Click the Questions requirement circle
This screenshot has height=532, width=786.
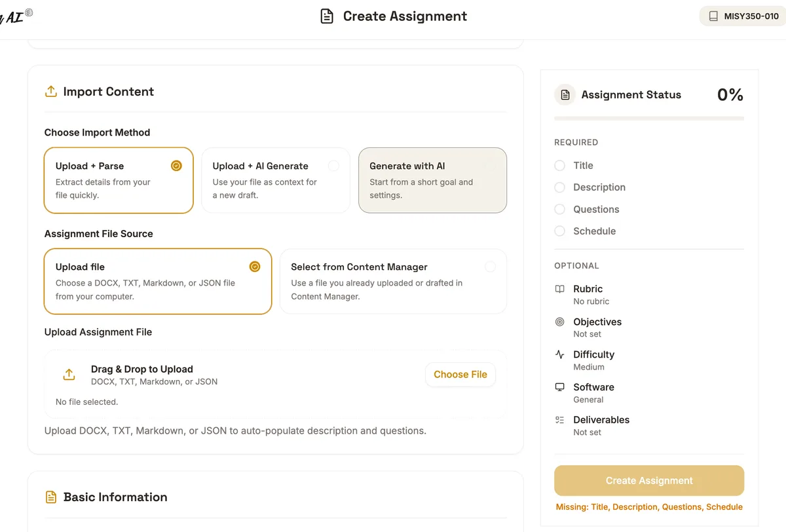click(x=560, y=210)
